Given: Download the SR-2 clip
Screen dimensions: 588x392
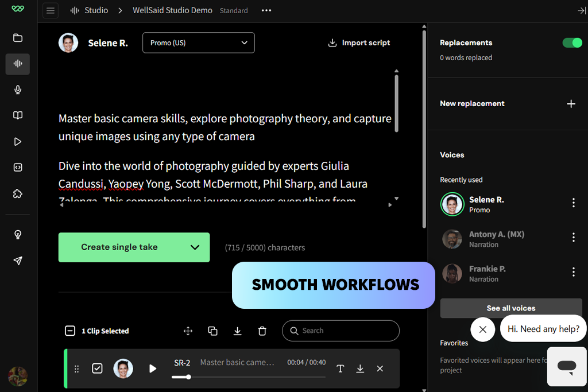Looking at the screenshot, I should tap(360, 369).
